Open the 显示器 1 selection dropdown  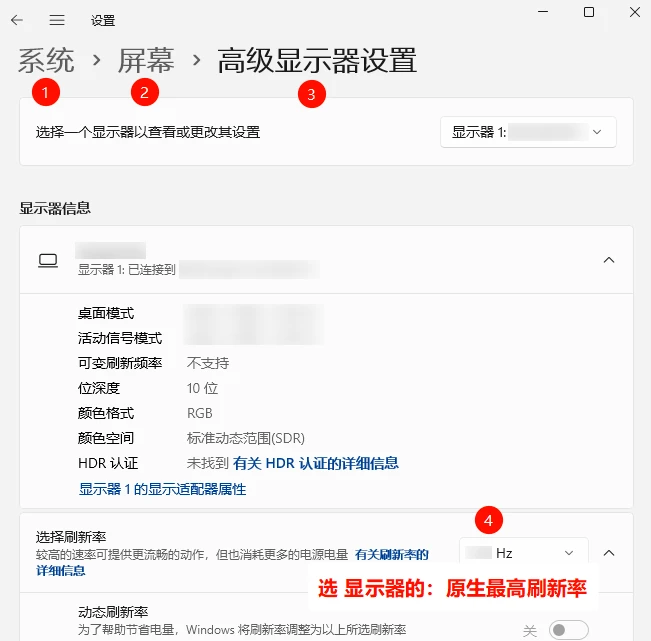pos(528,132)
